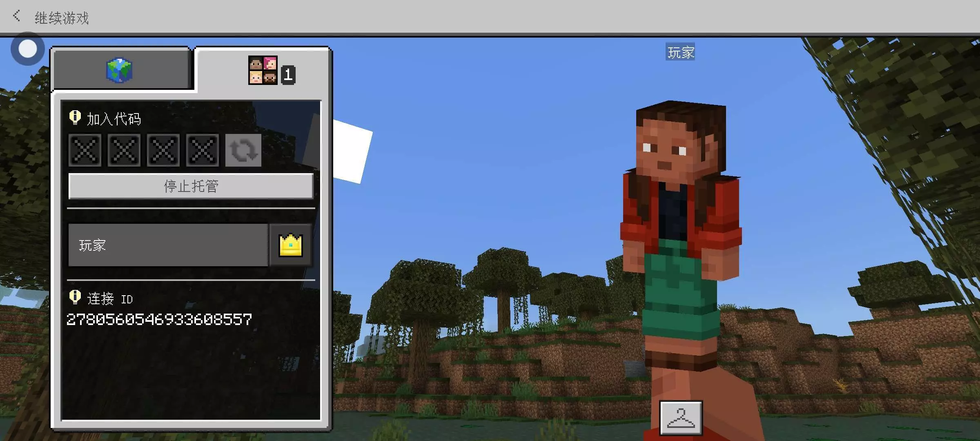The width and height of the screenshot is (980, 441).
Task: Tap the lightbulb info icon beside 连接 ID
Action: pyautogui.click(x=75, y=297)
